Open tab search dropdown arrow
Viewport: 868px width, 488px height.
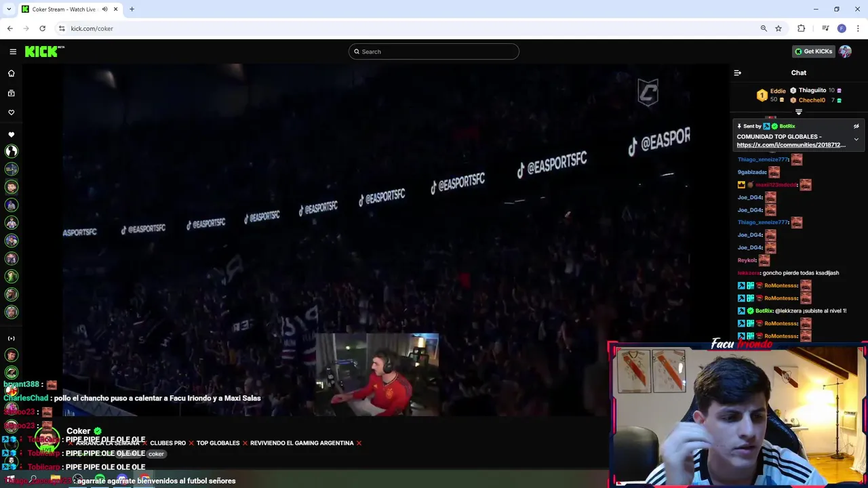pos(9,9)
